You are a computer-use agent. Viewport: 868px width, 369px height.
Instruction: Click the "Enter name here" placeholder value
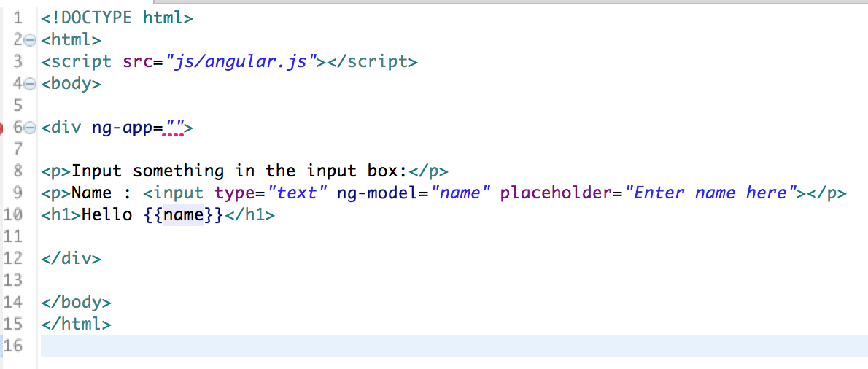[x=711, y=193]
